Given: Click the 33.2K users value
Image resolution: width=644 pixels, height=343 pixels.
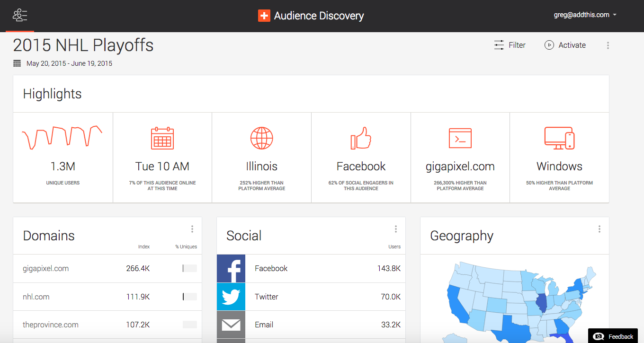Looking at the screenshot, I should tap(390, 325).
